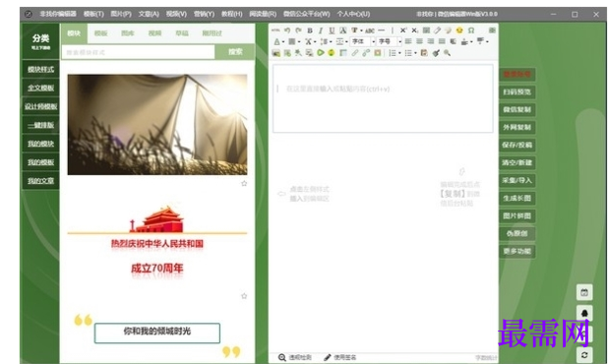Click the module search input field
608x364 pixels.
[x=138, y=52]
